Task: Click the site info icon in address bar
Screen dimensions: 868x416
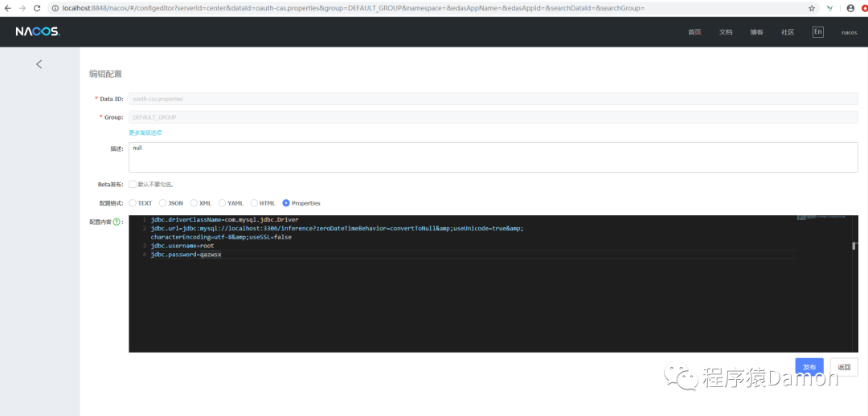Action: point(55,8)
